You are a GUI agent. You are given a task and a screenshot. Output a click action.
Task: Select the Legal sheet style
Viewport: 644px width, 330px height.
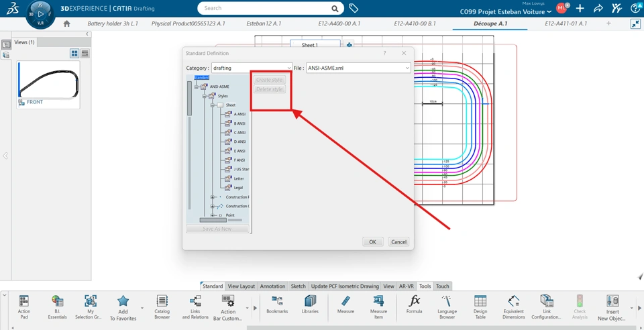tap(238, 188)
